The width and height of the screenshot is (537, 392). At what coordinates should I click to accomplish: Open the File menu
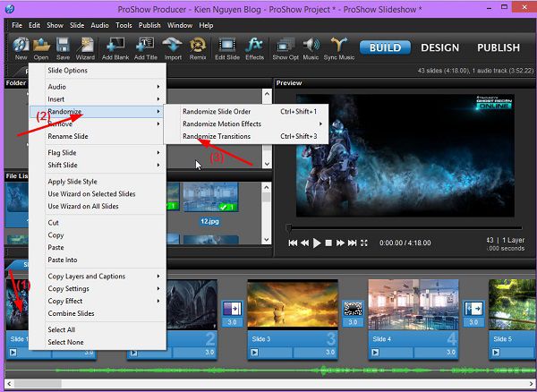tap(17, 25)
